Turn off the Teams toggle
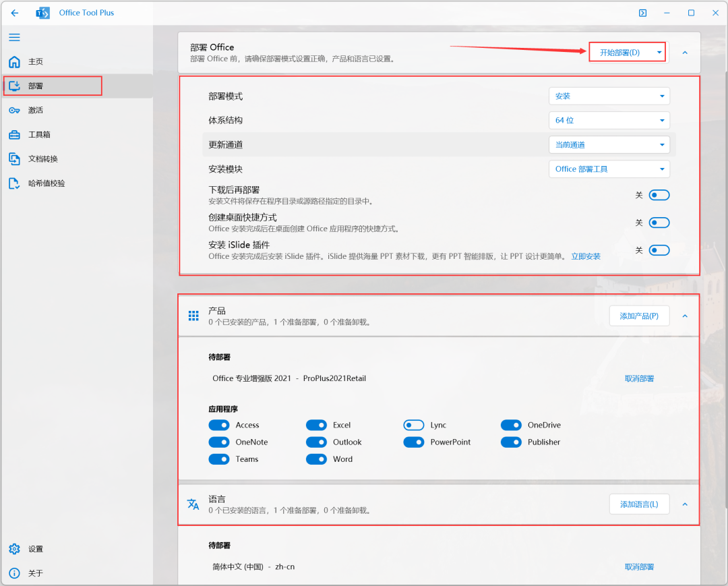Screen dimensions: 728x586 tap(218, 459)
